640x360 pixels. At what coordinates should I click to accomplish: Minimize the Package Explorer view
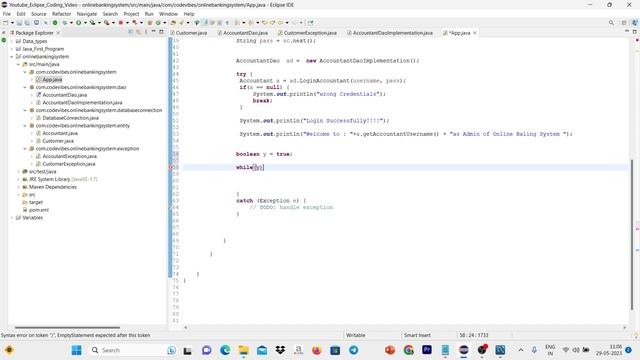153,32
